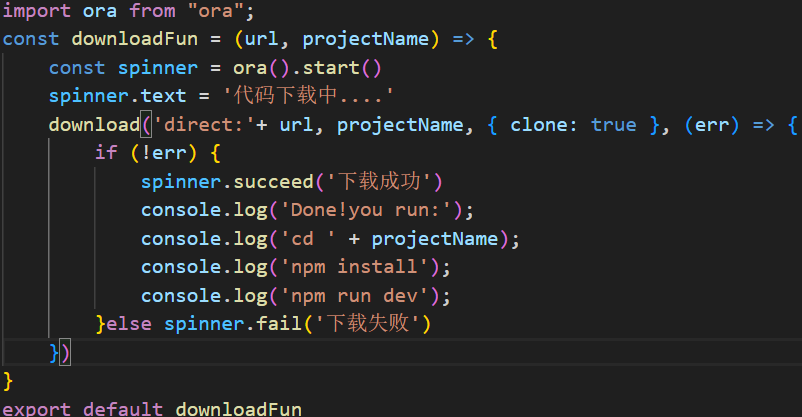Click the 'if' keyword
Image resolution: width=802 pixels, height=417 pixels.
tap(106, 153)
